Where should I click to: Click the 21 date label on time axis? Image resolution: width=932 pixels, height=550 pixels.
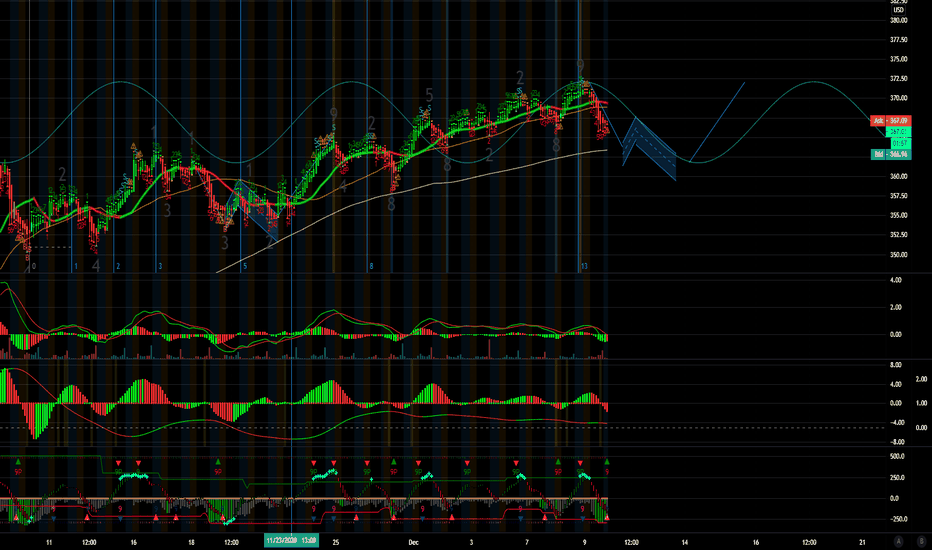pos(862,542)
